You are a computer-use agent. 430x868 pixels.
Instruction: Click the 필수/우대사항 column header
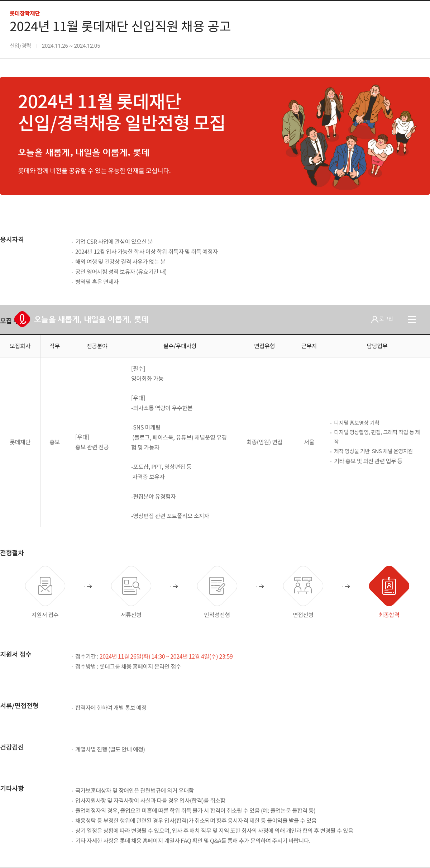(x=180, y=346)
